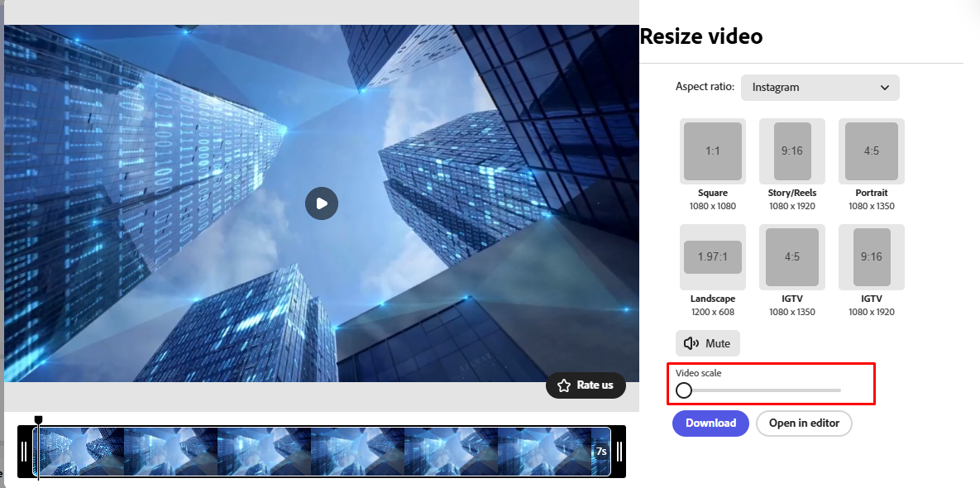Click the Resize video heading
Viewport: 980px width, 488px height.
(700, 36)
